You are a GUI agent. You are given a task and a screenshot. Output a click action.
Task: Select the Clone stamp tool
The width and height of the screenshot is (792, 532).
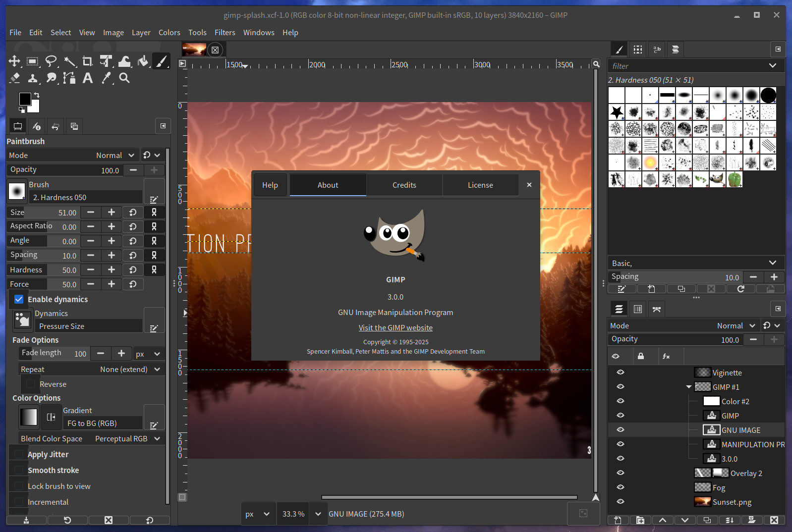point(33,78)
